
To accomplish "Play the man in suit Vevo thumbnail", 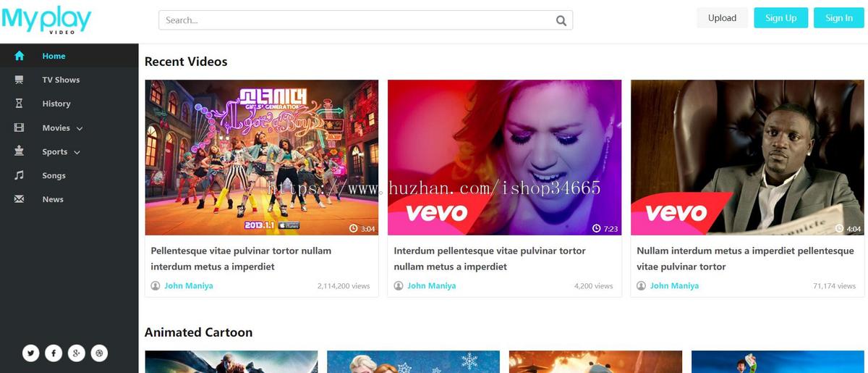I will pos(747,157).
